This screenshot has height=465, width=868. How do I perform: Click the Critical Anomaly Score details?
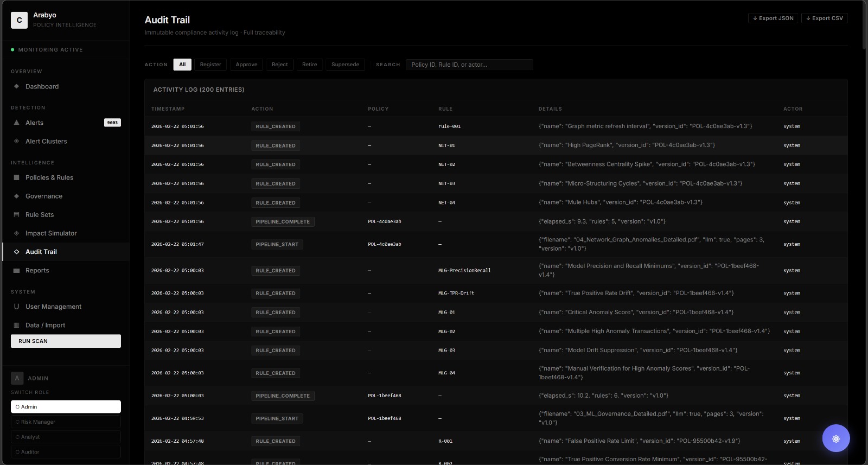tap(636, 312)
